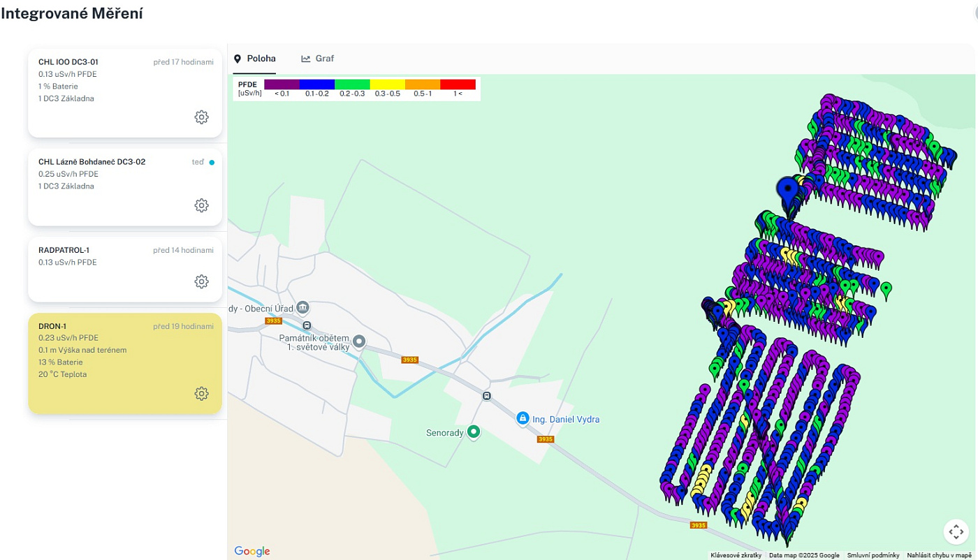Click Nahlásit chybu v mapě link
This screenshot has width=978, height=560.
click(x=940, y=555)
